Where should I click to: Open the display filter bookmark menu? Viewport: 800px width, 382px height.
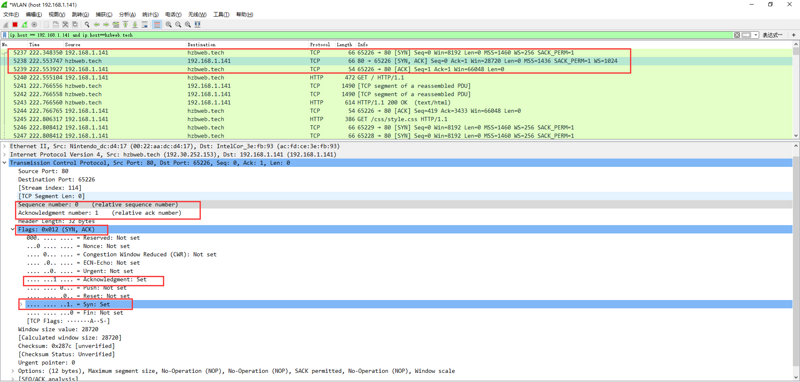tap(5, 35)
